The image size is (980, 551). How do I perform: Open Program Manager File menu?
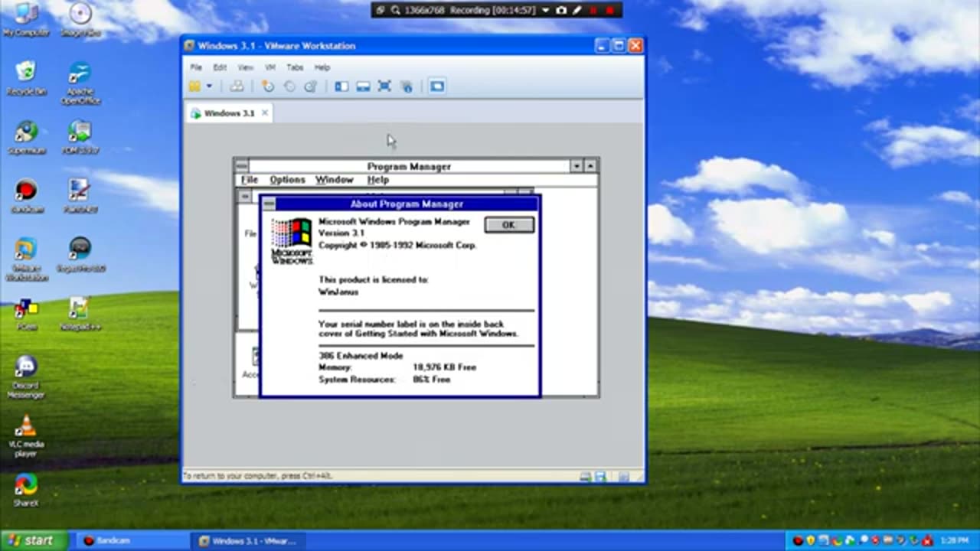tap(250, 180)
